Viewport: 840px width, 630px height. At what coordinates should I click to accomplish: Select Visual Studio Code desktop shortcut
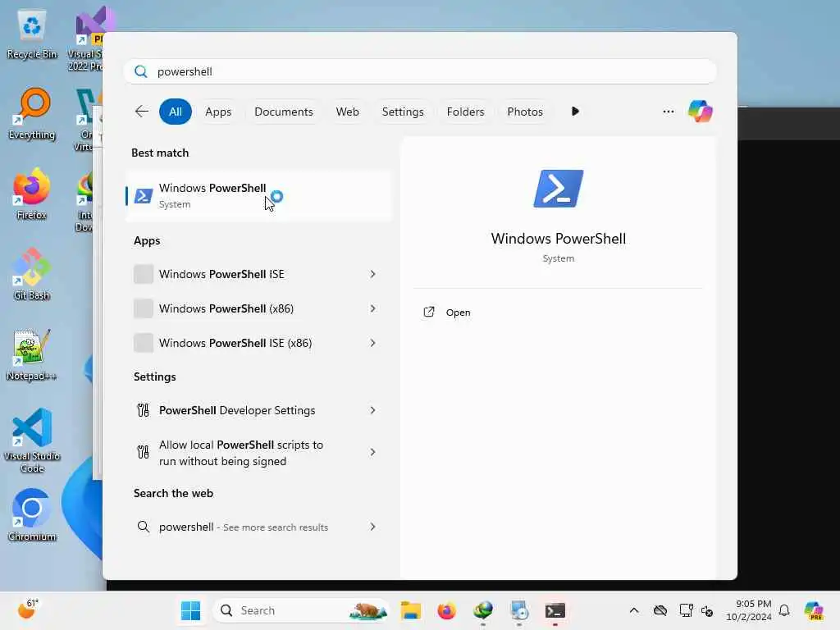[x=32, y=441]
